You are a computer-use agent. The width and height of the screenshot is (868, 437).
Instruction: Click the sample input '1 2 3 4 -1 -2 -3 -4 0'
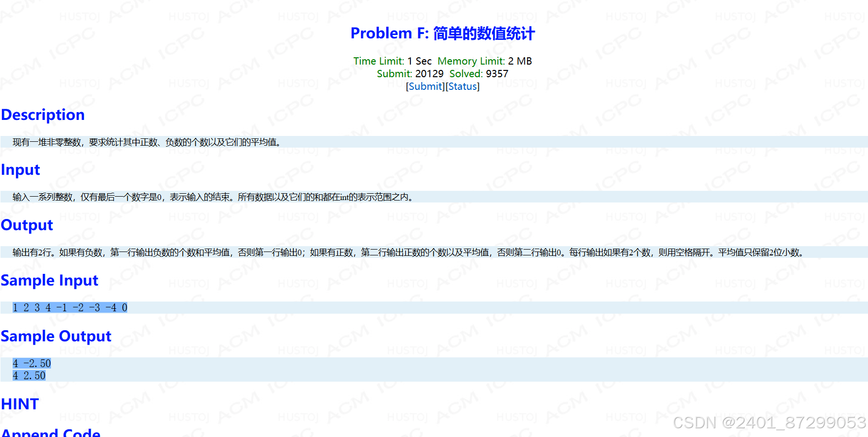tap(70, 308)
